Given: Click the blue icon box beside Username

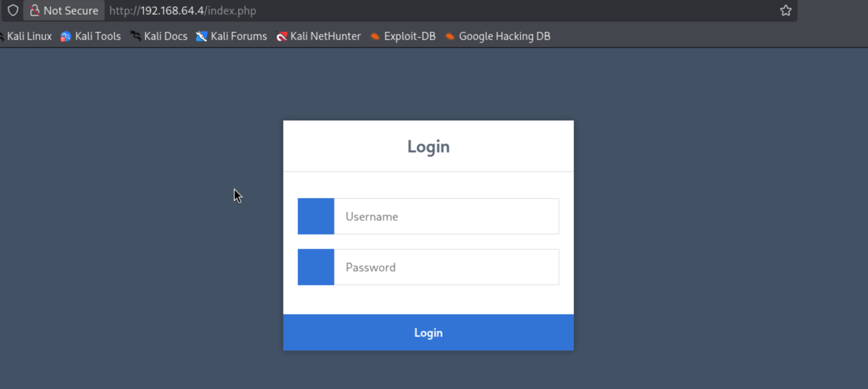Looking at the screenshot, I should click(316, 216).
